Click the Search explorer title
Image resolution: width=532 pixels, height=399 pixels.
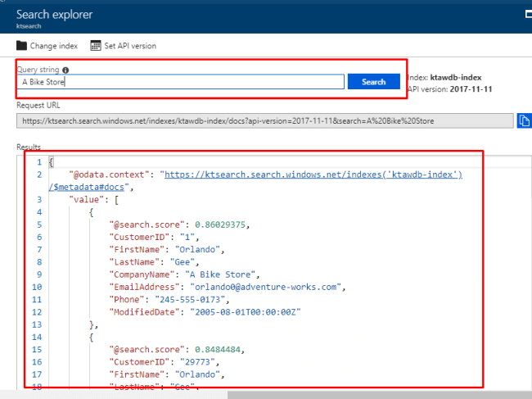tap(54, 14)
